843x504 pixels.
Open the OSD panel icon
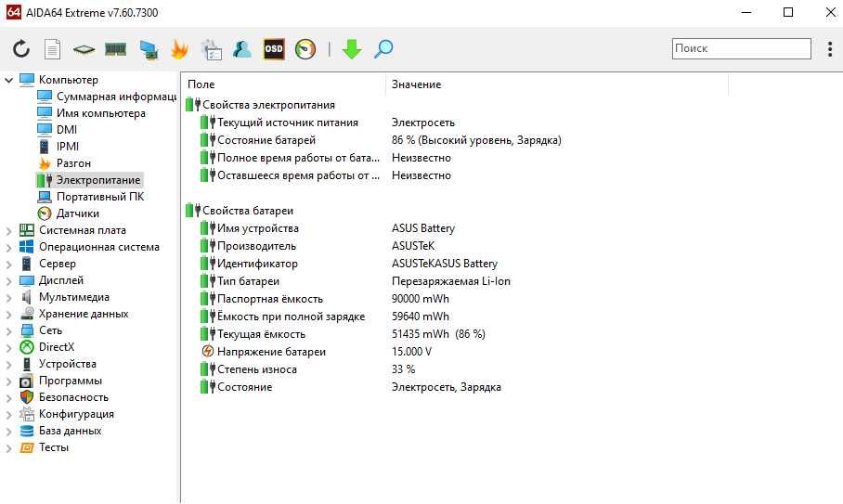point(274,49)
